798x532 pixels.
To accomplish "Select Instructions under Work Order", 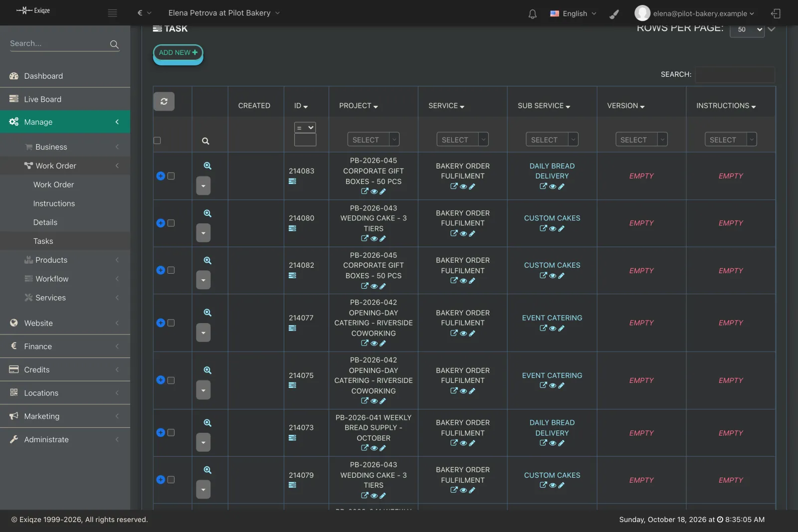I will tap(54, 203).
